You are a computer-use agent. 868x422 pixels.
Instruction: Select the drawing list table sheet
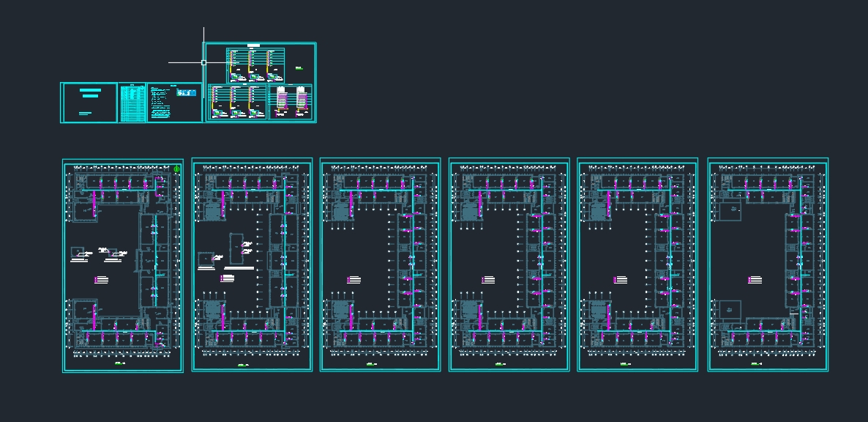point(132,103)
